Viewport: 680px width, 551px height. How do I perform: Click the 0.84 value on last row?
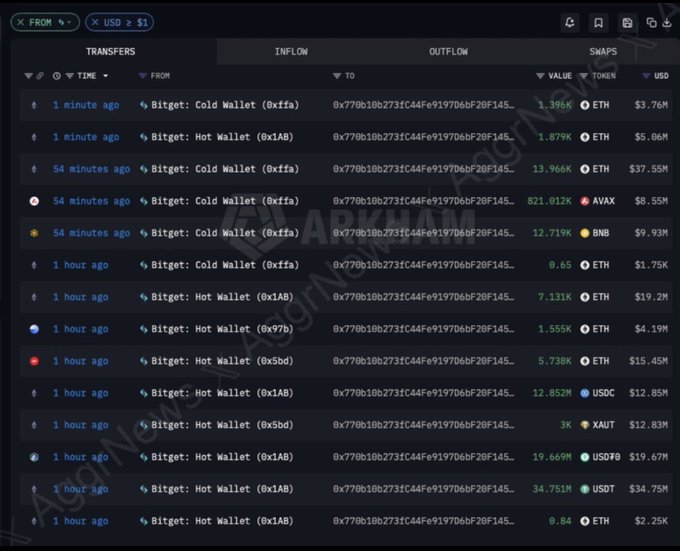pyautogui.click(x=560, y=521)
